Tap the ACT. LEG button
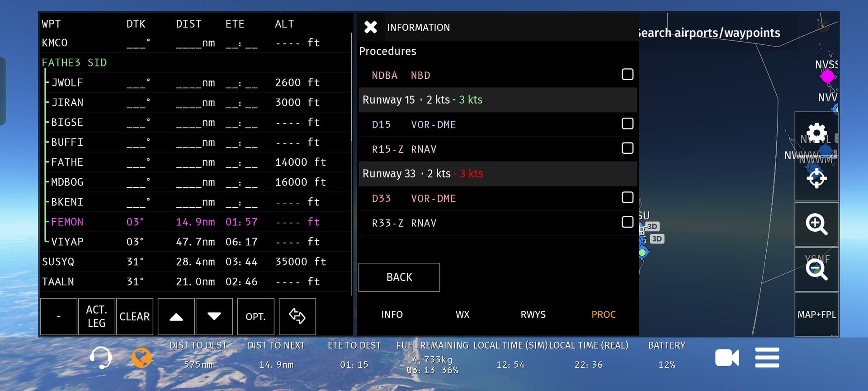The height and width of the screenshot is (391, 868). [x=96, y=316]
